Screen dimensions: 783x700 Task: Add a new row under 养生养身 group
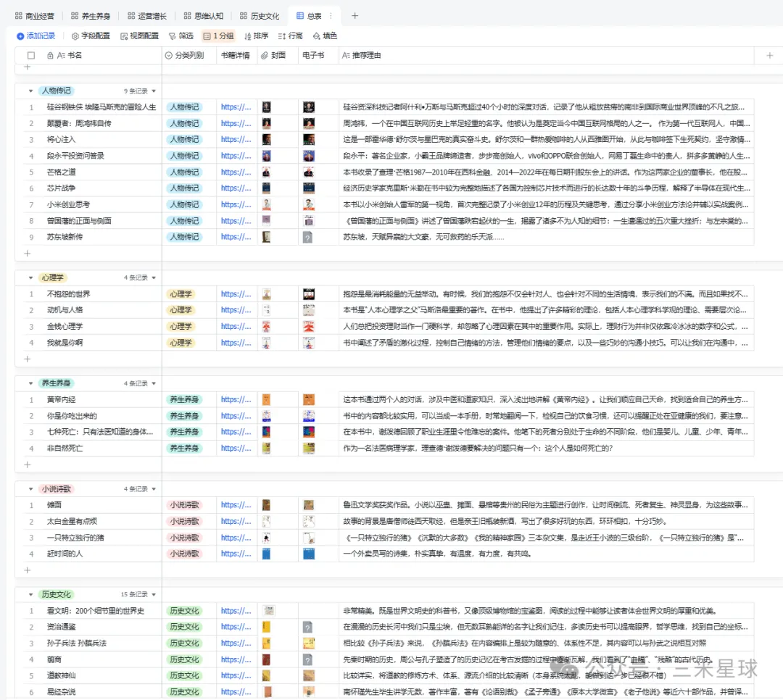tap(28, 464)
